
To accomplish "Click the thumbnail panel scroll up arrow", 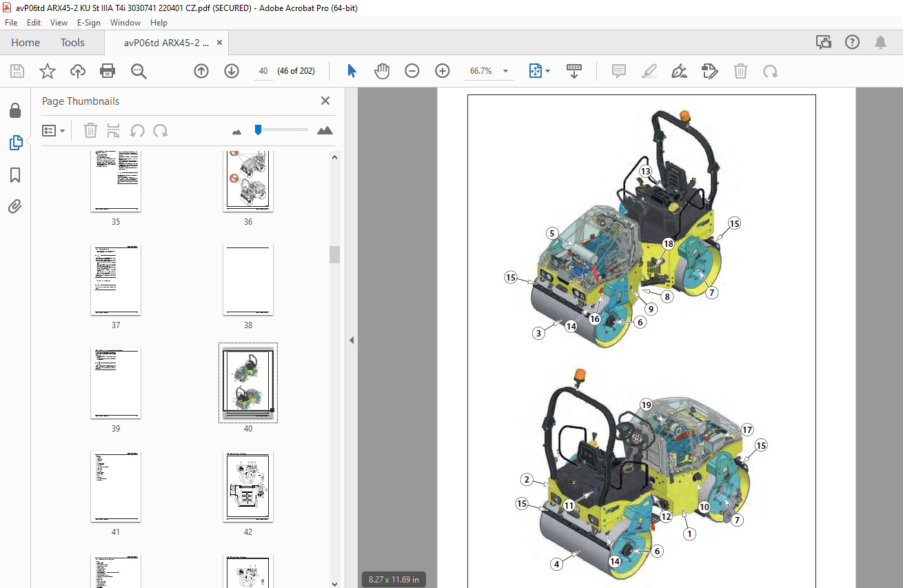I will 335,156.
